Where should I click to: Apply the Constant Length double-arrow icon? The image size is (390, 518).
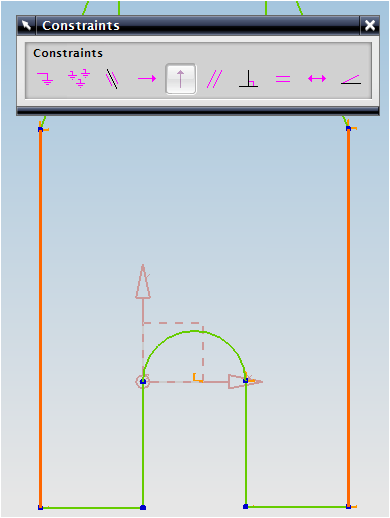(x=317, y=79)
